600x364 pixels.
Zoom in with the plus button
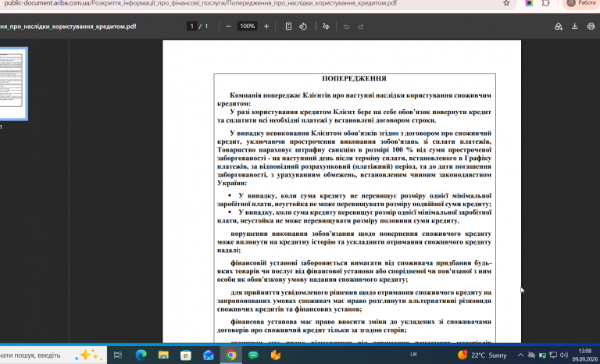tap(266, 27)
